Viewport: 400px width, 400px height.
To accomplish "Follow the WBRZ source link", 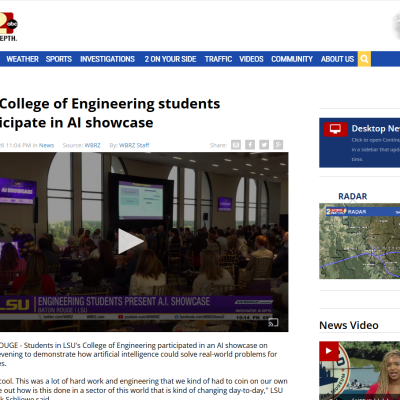I will point(92,145).
